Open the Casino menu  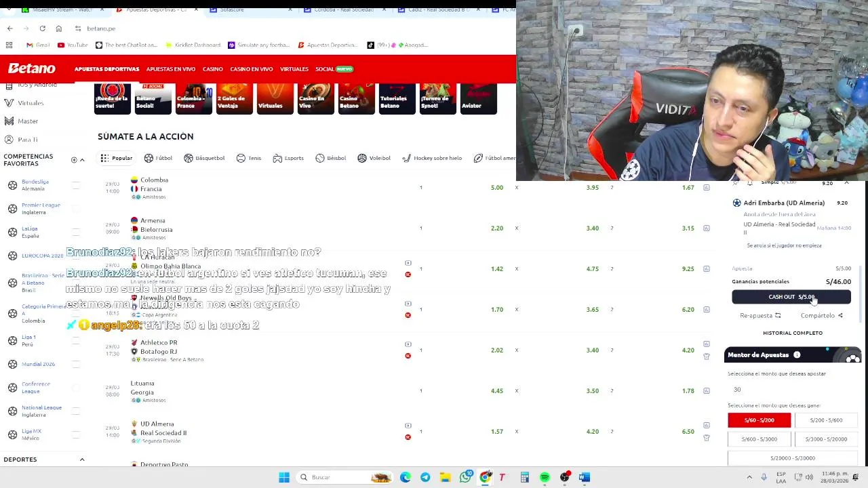pyautogui.click(x=212, y=69)
